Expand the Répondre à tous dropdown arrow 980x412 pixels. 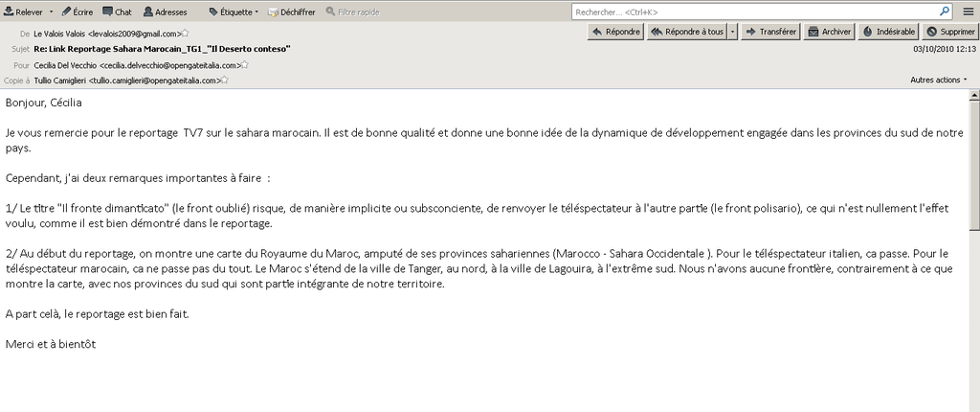[x=732, y=32]
